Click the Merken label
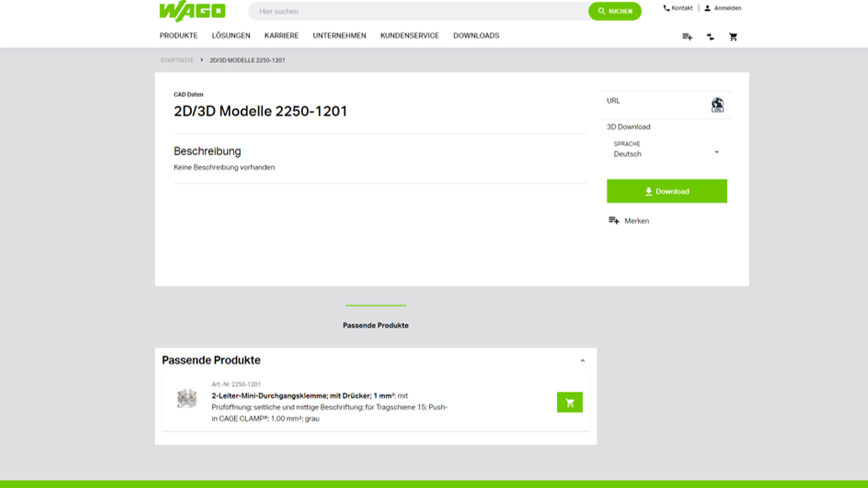This screenshot has height=488, width=868. pos(637,221)
